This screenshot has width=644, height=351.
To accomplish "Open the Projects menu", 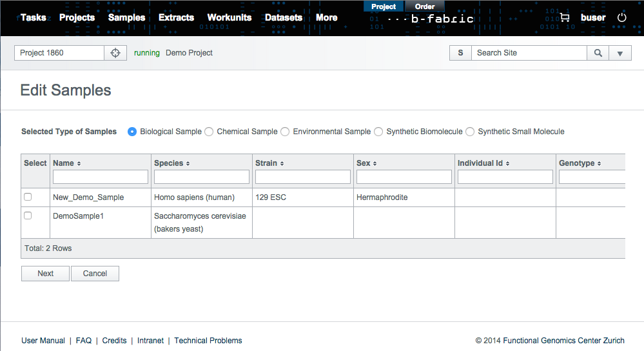I will point(77,17).
